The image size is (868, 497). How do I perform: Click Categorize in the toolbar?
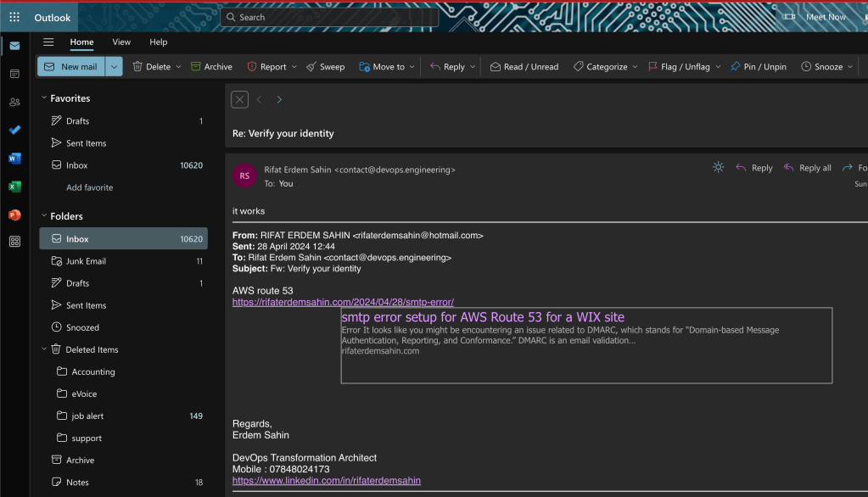(601, 66)
